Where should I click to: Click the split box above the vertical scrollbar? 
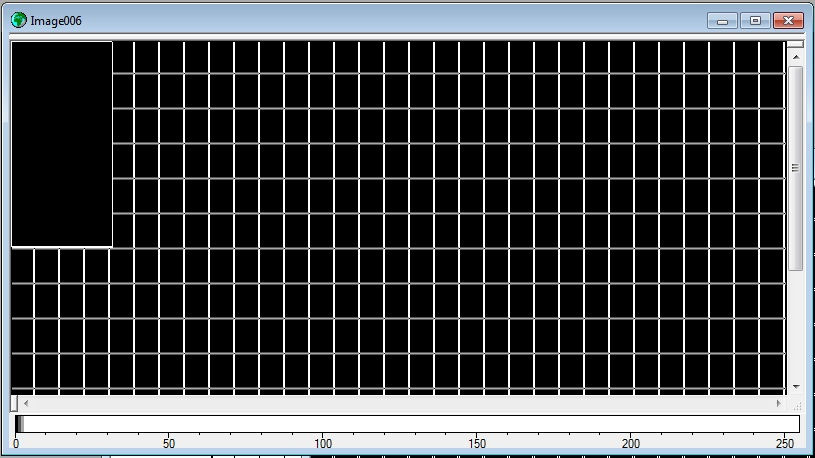click(796, 44)
